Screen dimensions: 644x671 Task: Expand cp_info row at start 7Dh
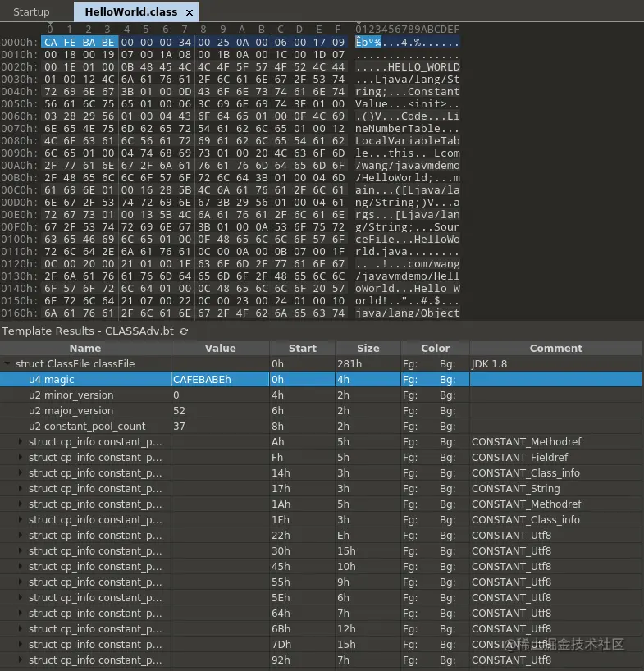point(21,644)
